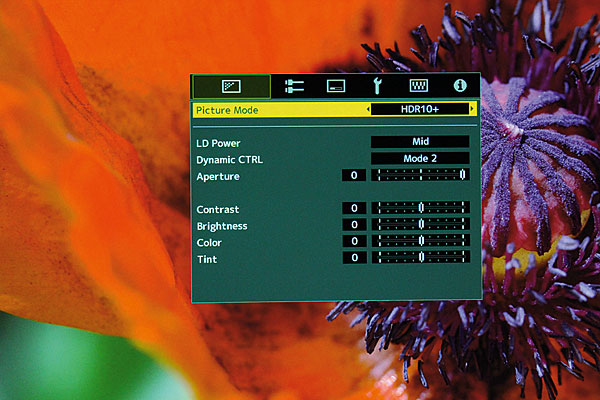The width and height of the screenshot is (600, 400).
Task: Click the Aperture value box
Action: tap(354, 175)
